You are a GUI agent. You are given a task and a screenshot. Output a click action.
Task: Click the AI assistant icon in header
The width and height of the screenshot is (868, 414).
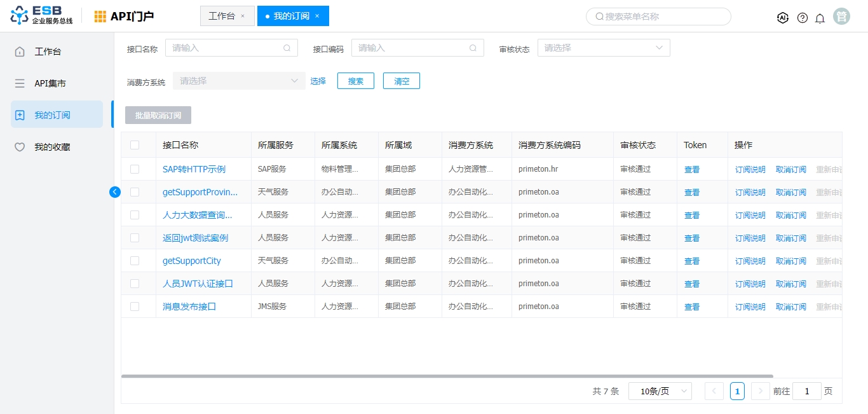783,18
